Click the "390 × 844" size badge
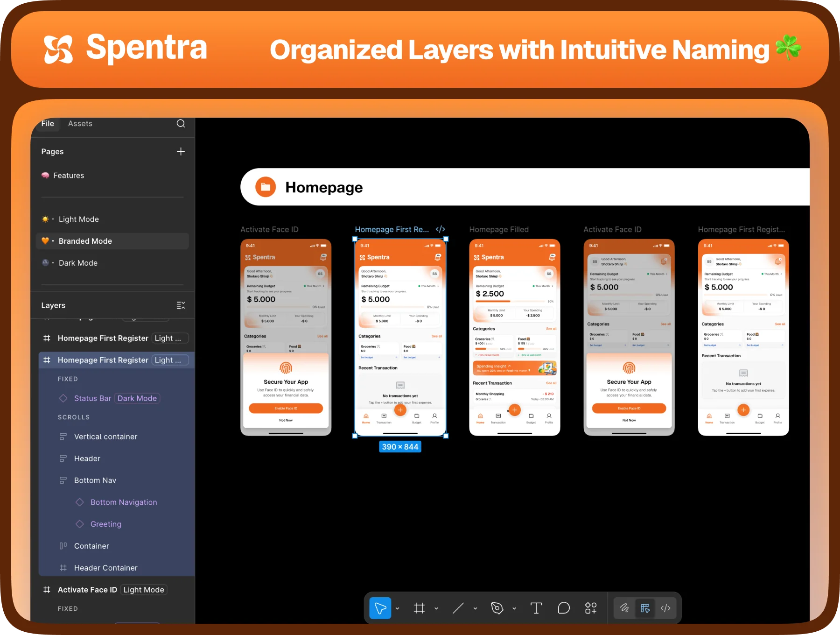 click(400, 447)
